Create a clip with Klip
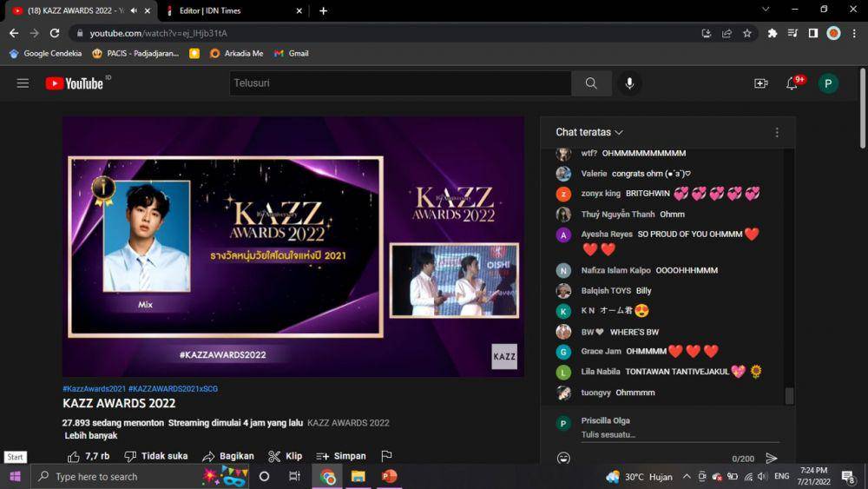The width and height of the screenshot is (868, 489). point(285,456)
